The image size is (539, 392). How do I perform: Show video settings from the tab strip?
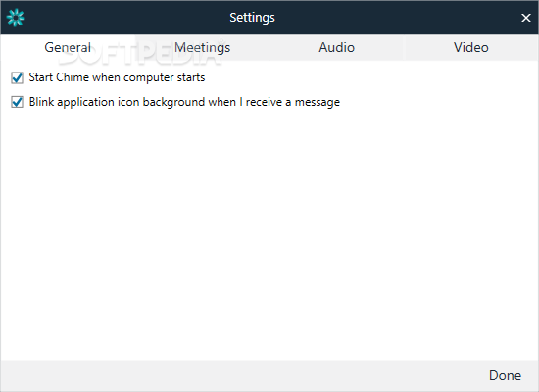point(471,47)
